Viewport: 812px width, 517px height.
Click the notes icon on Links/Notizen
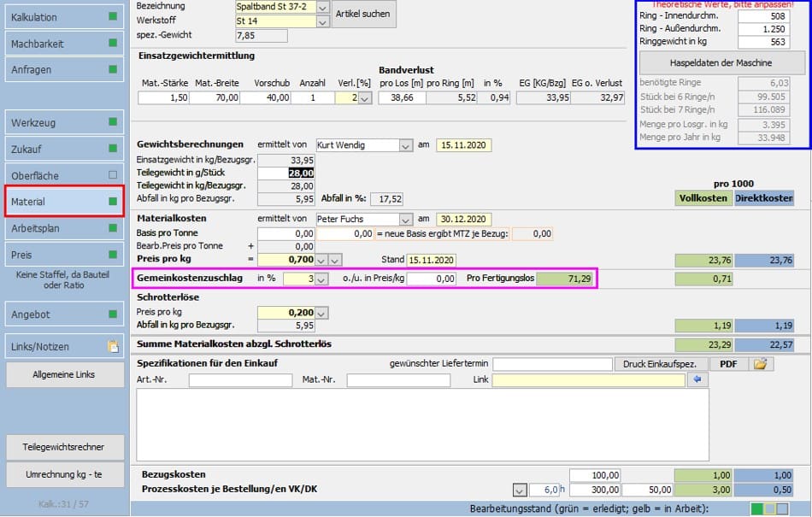coord(113,347)
